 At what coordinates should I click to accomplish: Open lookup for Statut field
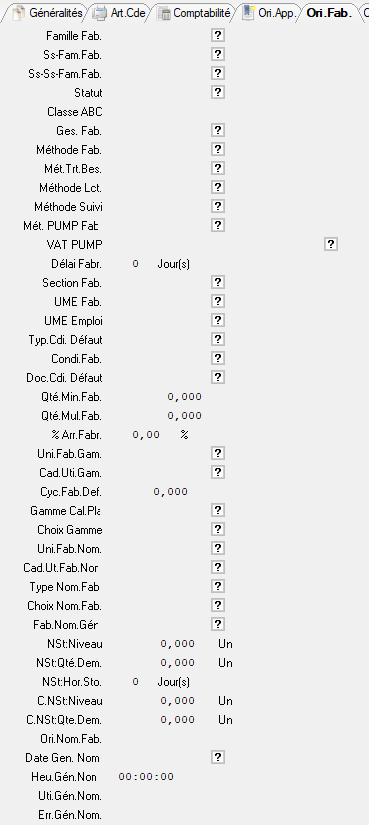pyautogui.click(x=218, y=92)
